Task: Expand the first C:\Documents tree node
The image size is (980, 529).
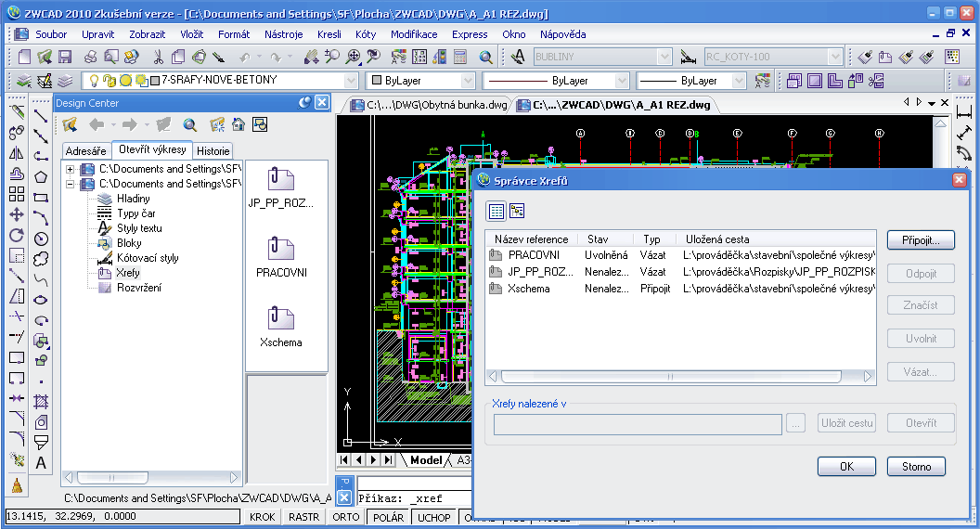Action: 70,169
